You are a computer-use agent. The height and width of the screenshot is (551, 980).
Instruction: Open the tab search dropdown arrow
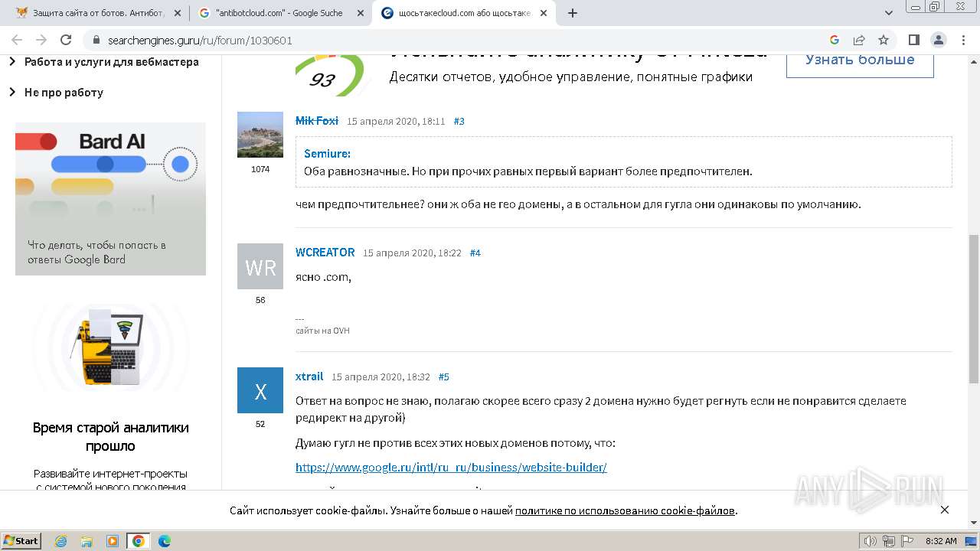888,13
